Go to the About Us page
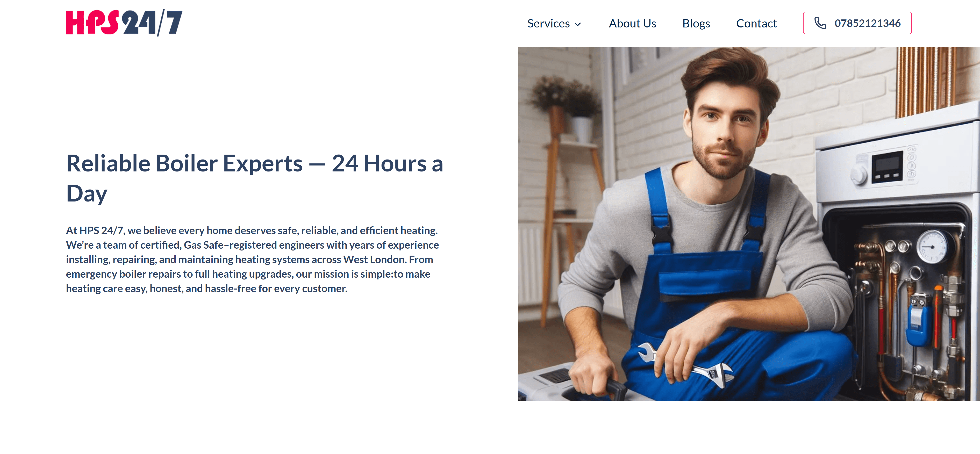 pyautogui.click(x=632, y=24)
